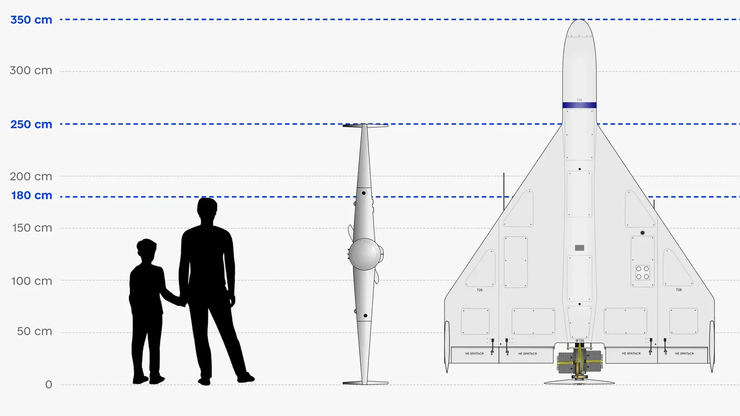The image size is (740, 416).
Task: Select the round bulge on the side-view drone
Action: 366,257
